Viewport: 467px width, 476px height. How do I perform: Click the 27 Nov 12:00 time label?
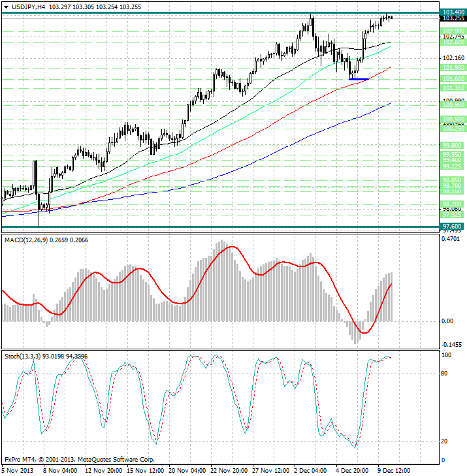[271, 471]
